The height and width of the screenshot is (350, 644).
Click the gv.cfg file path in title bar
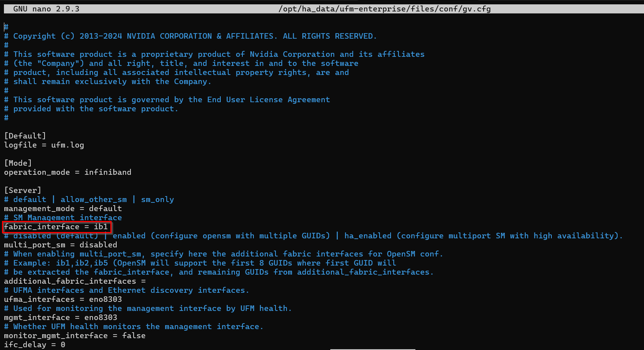click(385, 9)
